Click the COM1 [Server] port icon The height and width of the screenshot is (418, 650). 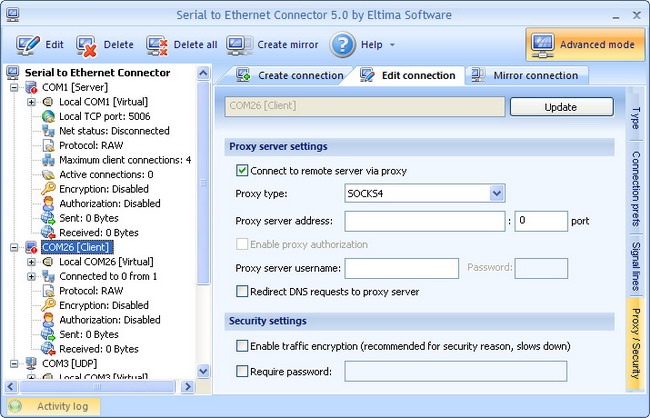(x=32, y=87)
